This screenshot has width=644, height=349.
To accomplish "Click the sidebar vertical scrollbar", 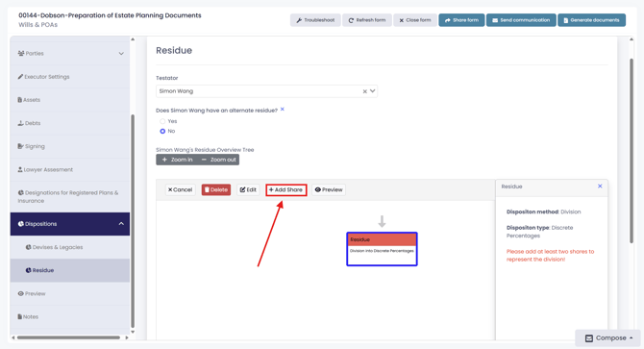I will [x=133, y=222].
